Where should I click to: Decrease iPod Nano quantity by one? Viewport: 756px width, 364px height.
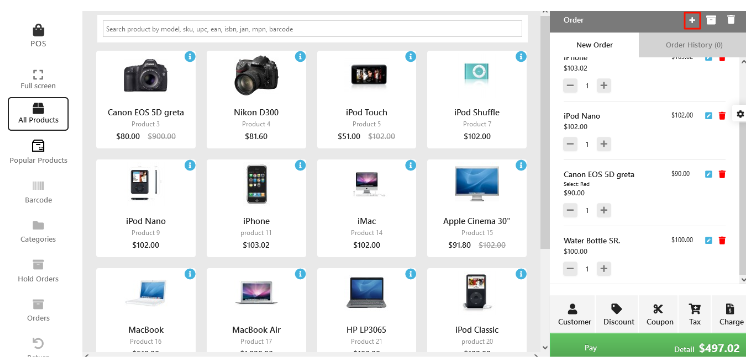[x=570, y=144]
